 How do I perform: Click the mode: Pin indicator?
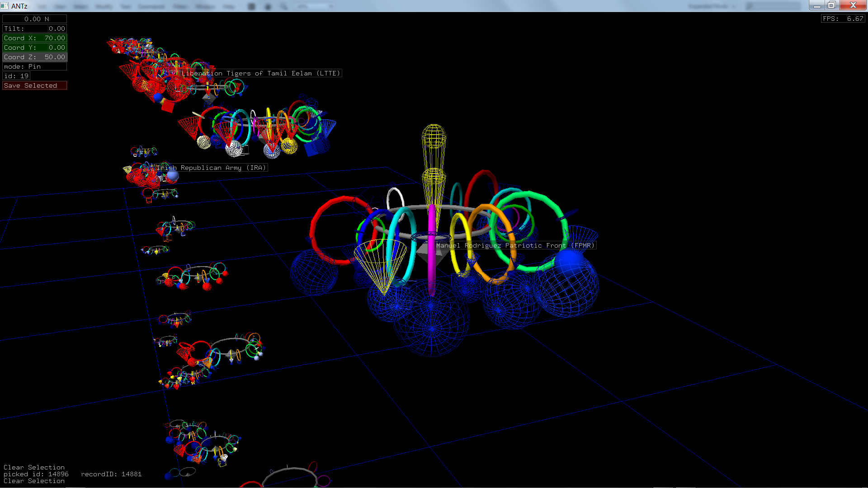pos(34,66)
